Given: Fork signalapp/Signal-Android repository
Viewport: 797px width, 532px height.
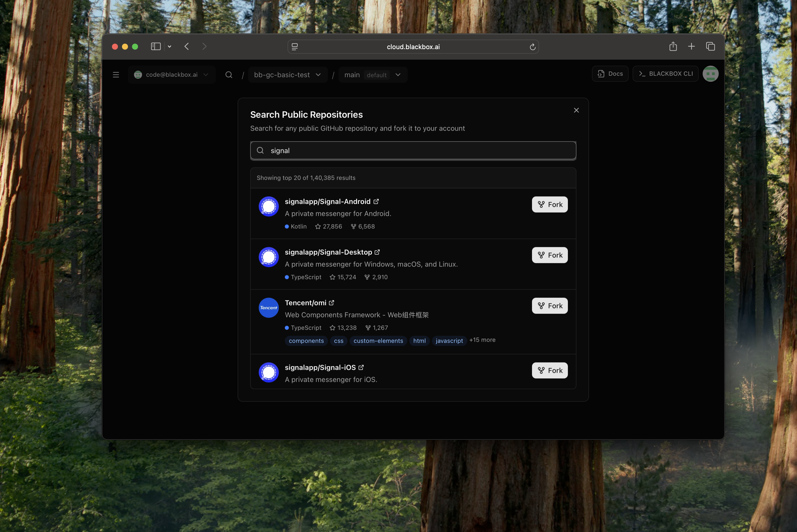Looking at the screenshot, I should [550, 204].
